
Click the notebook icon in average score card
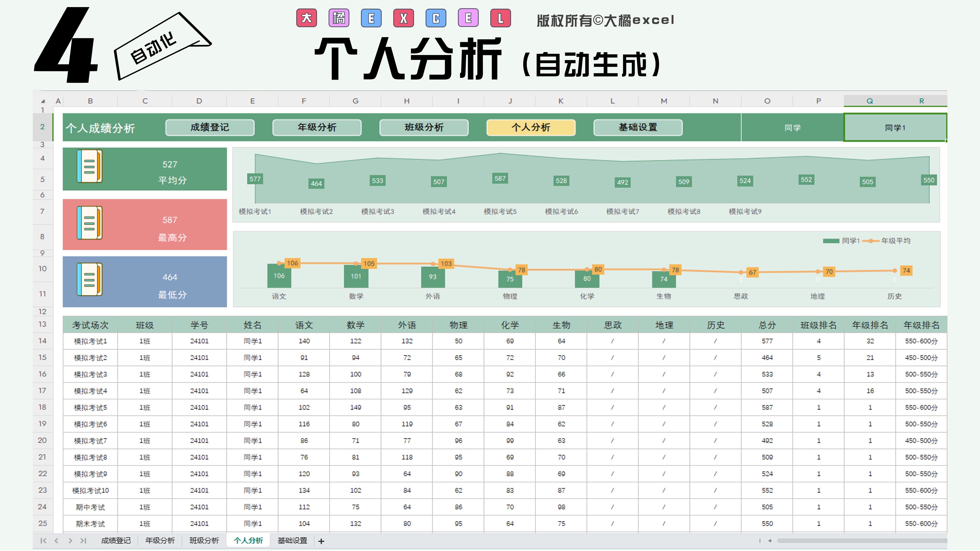coord(89,167)
